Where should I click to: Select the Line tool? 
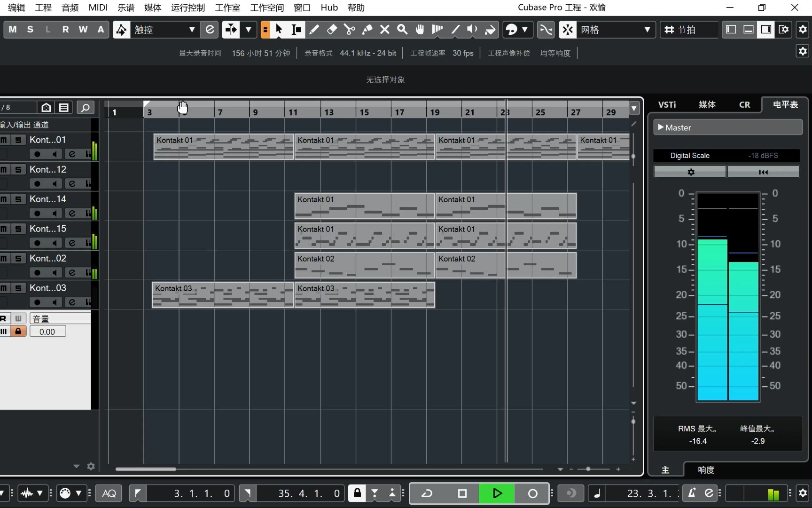455,30
